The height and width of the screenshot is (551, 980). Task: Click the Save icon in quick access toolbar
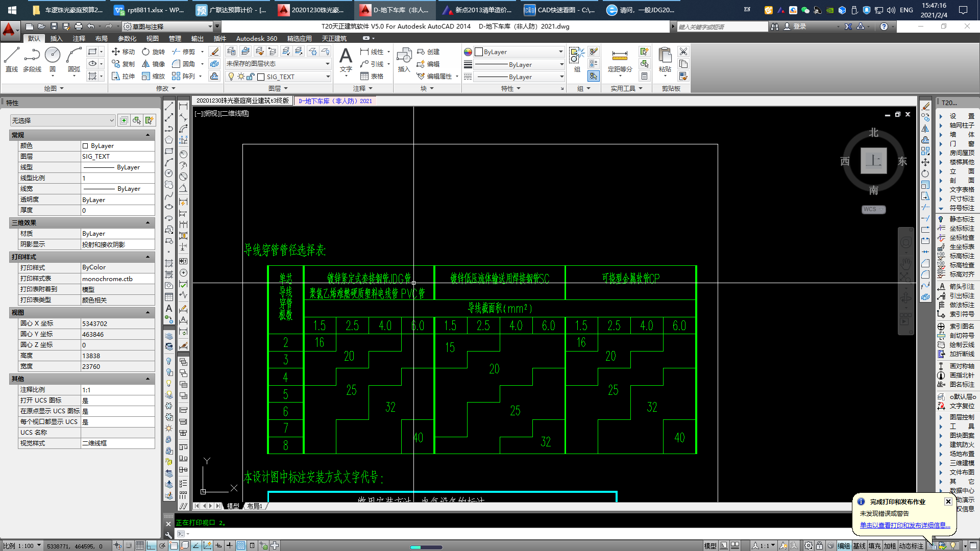54,26
